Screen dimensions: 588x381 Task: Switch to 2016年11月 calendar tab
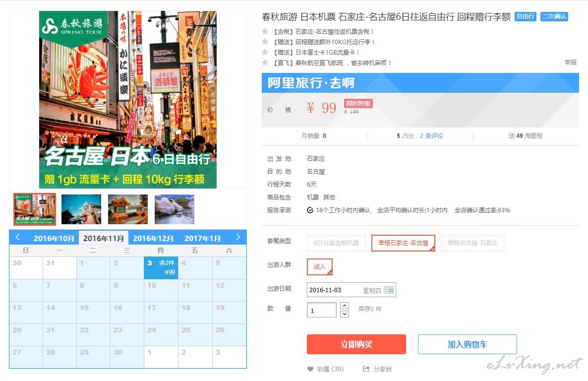104,238
